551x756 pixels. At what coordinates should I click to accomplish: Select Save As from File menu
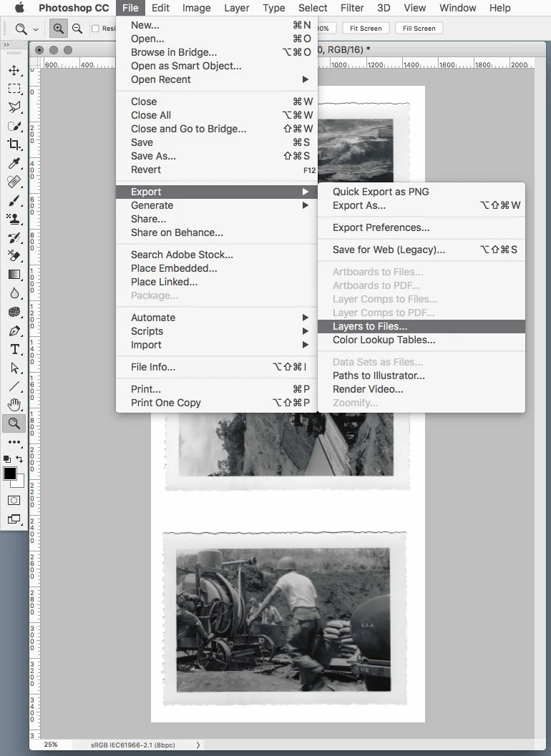pyautogui.click(x=217, y=156)
